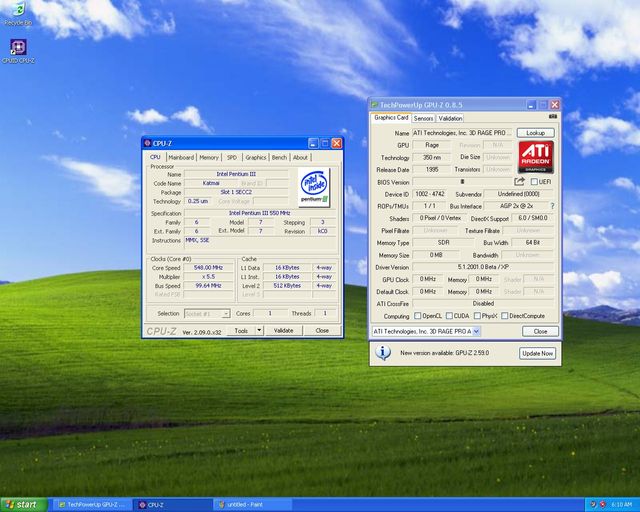This screenshot has width=640, height=512.
Task: Open the CPUID CPU-Z desktop shortcut
Action: pos(18,51)
